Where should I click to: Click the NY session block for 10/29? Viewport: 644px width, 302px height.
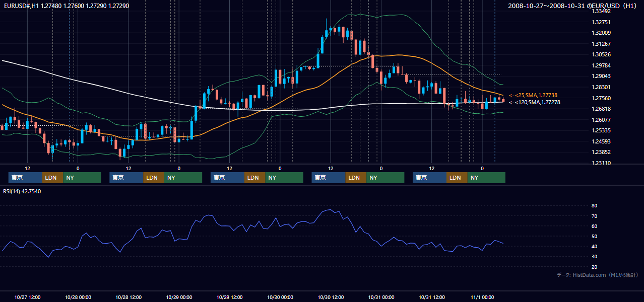click(x=284, y=178)
